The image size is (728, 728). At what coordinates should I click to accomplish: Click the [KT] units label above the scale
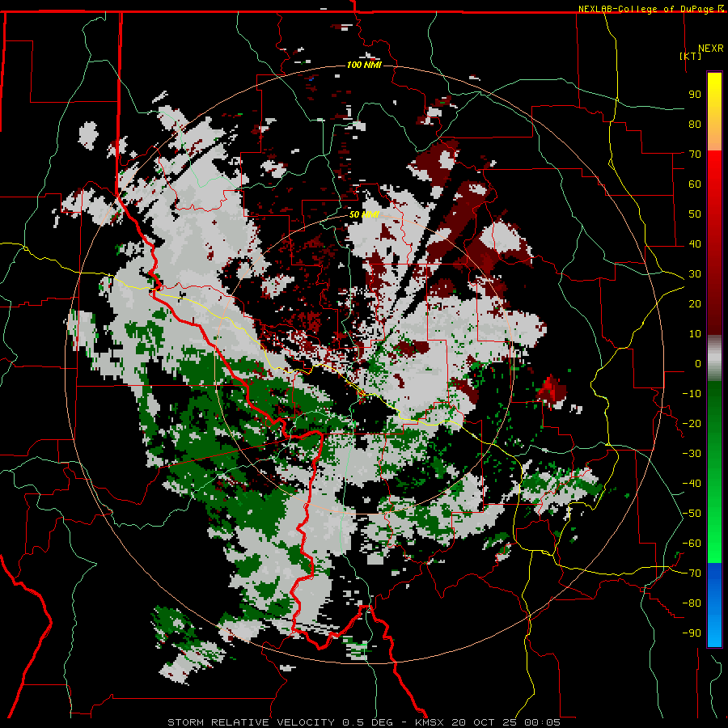[x=691, y=56]
